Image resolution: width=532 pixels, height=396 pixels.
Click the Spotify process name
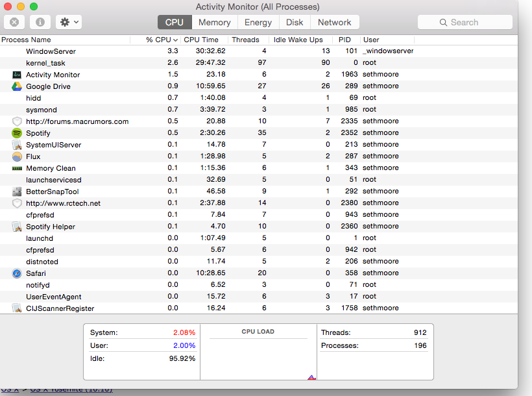click(x=38, y=133)
